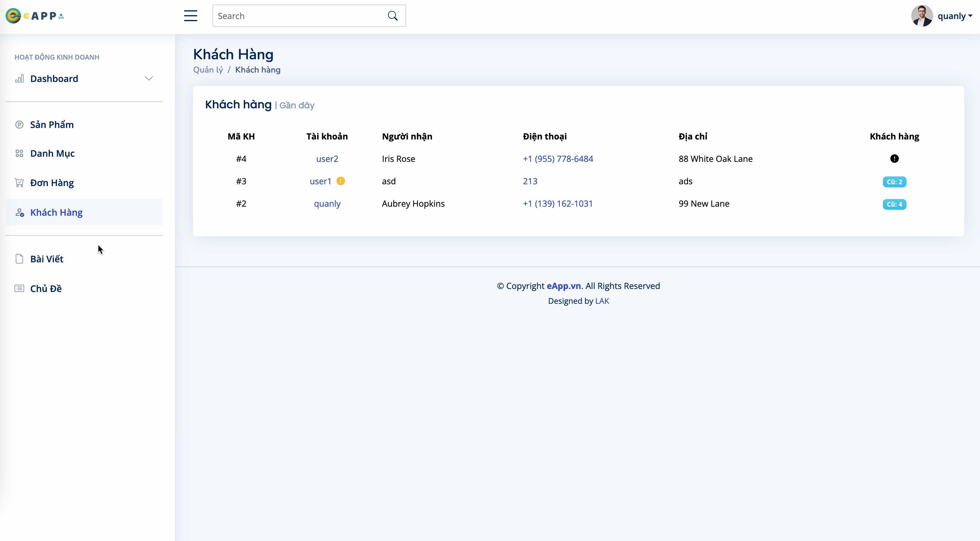Call phone number +1 (955) 778-6484
Image resolution: width=980 pixels, height=541 pixels.
click(558, 159)
